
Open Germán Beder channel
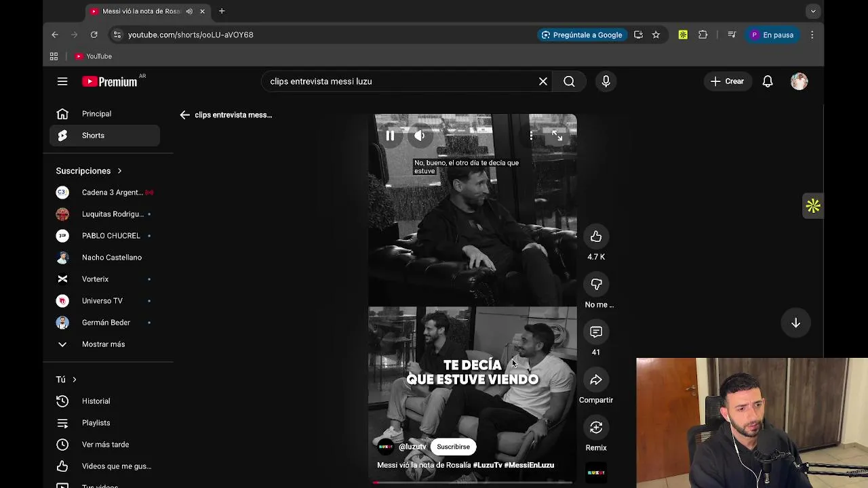point(104,323)
